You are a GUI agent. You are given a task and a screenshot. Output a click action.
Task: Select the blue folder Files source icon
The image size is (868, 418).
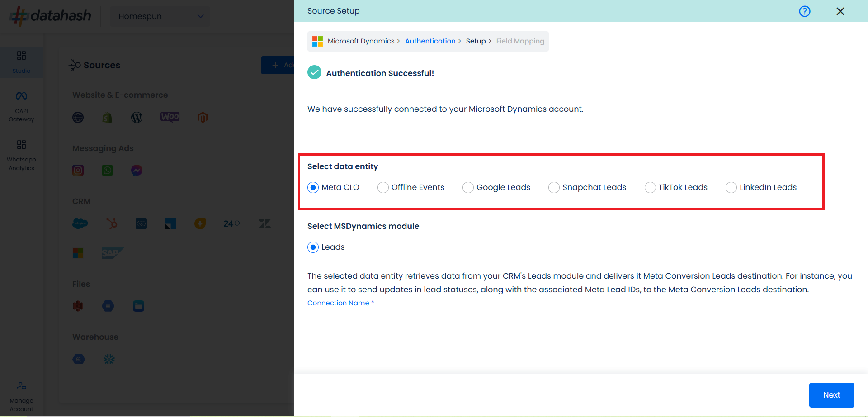pyautogui.click(x=138, y=306)
